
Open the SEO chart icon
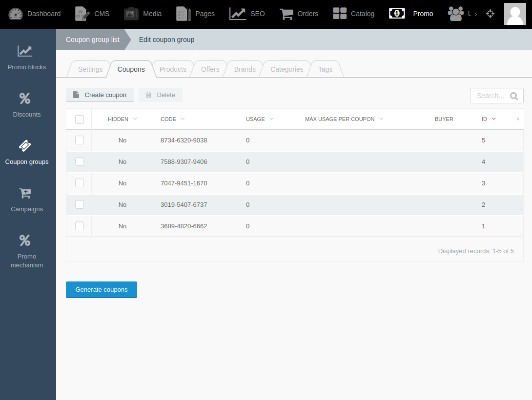pos(238,14)
